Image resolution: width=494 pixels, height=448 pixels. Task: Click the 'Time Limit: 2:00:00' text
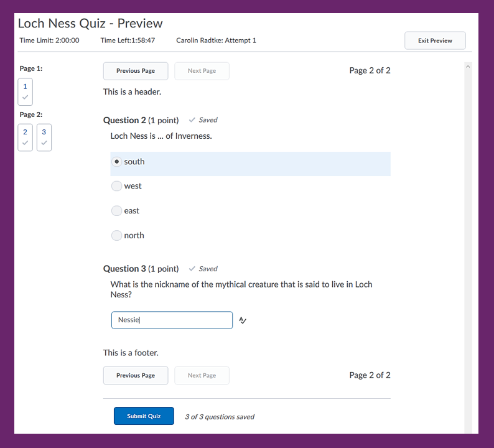[x=50, y=40]
